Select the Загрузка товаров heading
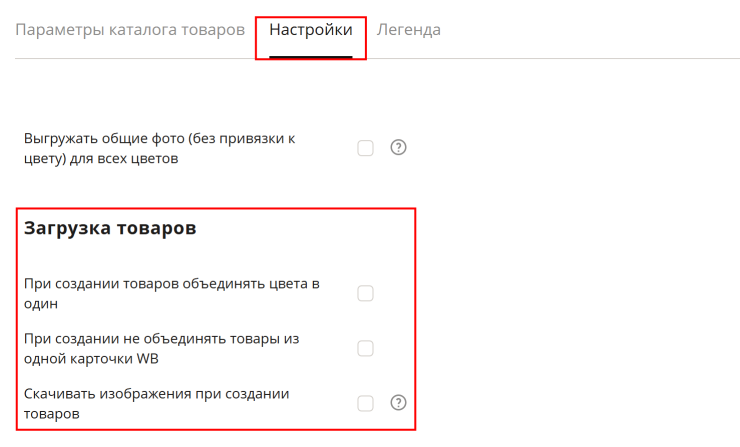 click(x=110, y=228)
